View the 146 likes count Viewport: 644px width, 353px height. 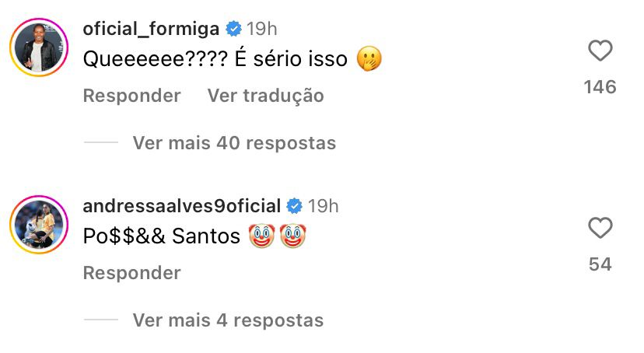coord(600,87)
